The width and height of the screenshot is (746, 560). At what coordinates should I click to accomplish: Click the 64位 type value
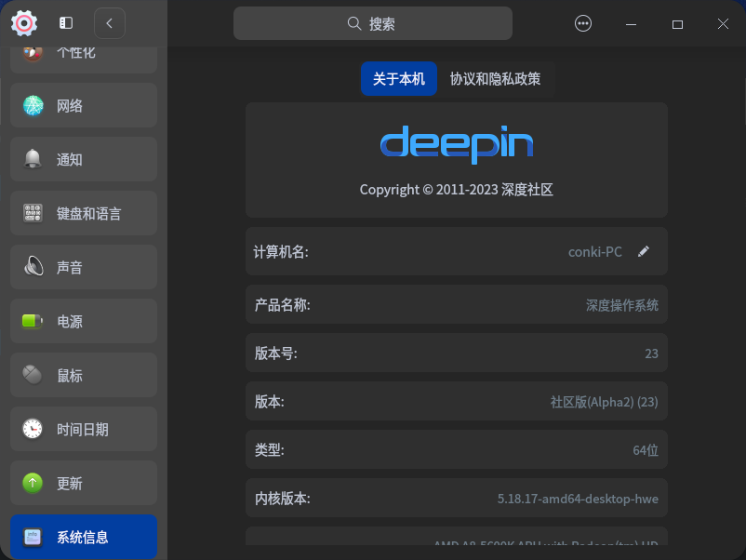click(x=646, y=450)
